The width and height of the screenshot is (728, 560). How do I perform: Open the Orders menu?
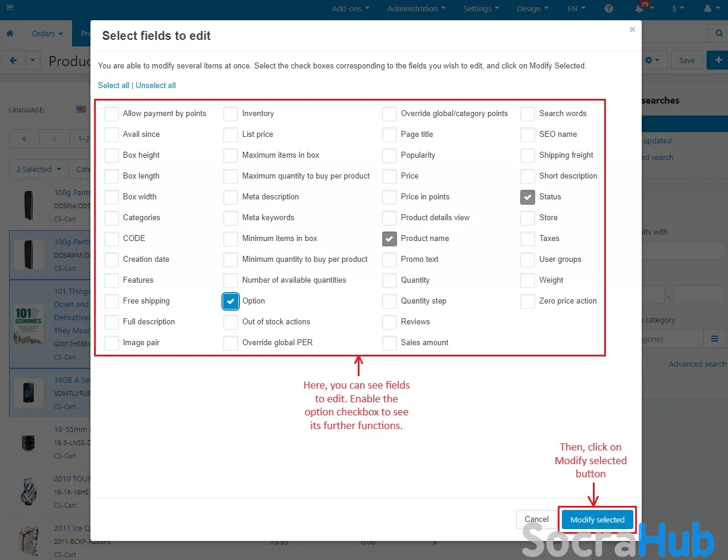coord(47,34)
